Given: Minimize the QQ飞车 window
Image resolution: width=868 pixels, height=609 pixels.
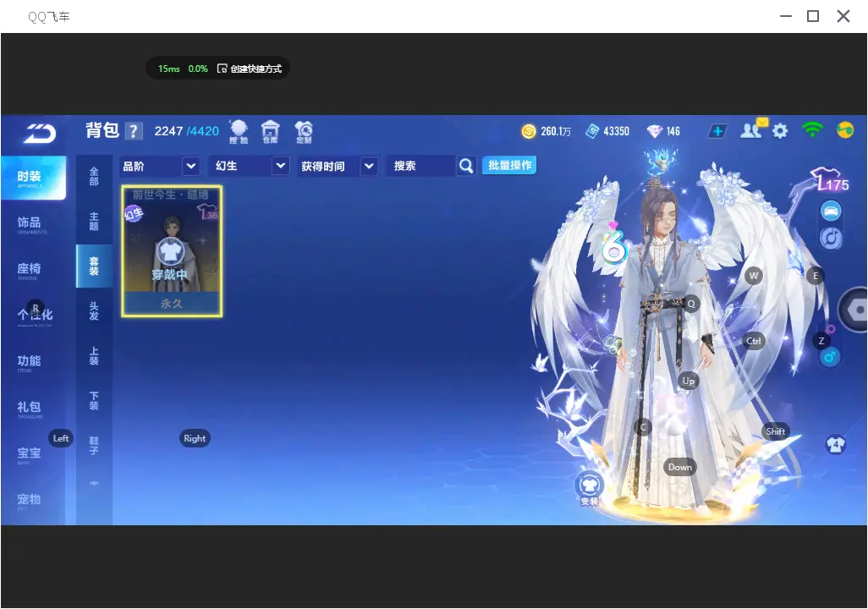Looking at the screenshot, I should (786, 16).
